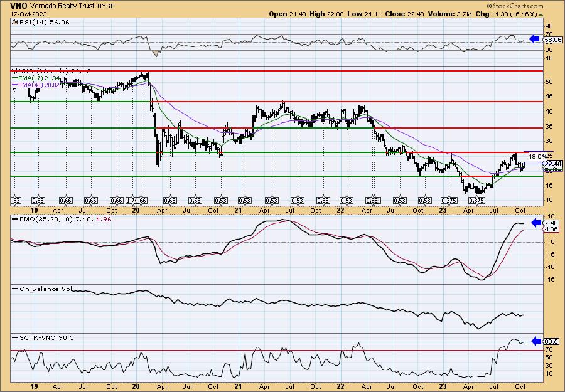Click the 22.40 last price tag on price axis

tap(554, 164)
